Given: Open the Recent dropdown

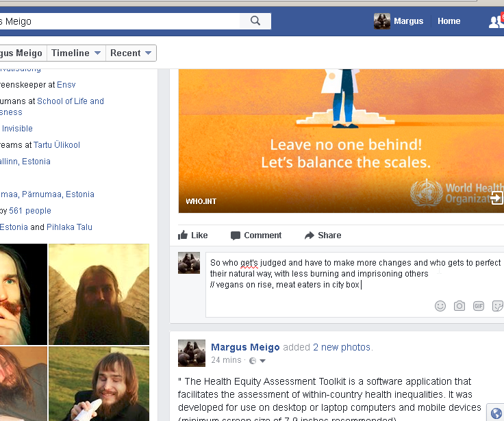Looking at the screenshot, I should tap(131, 53).
